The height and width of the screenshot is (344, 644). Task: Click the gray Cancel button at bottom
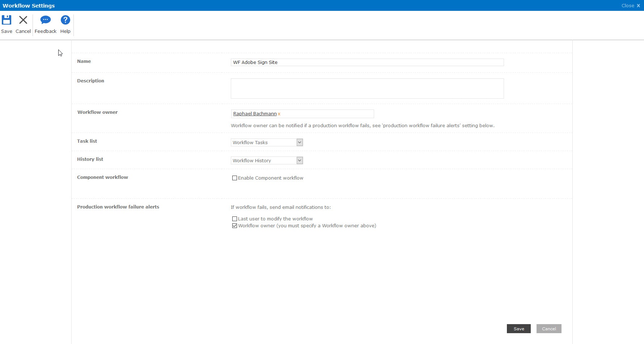(549, 328)
